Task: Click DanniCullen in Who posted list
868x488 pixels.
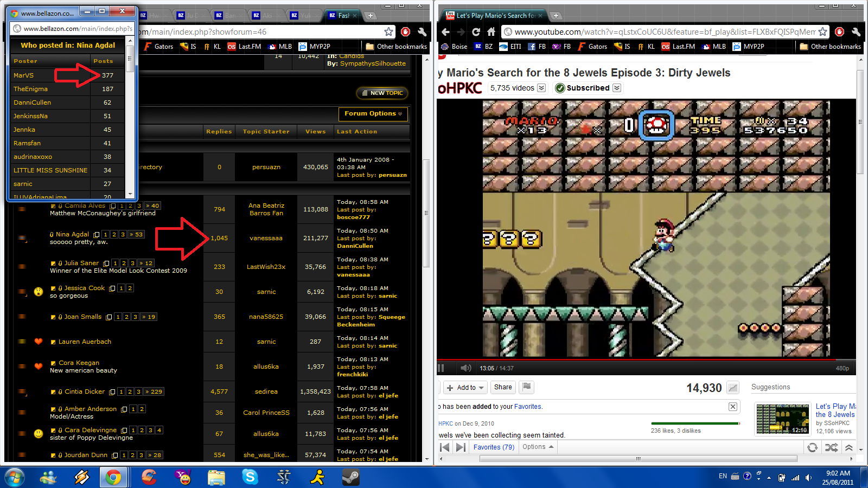Action: coord(32,102)
